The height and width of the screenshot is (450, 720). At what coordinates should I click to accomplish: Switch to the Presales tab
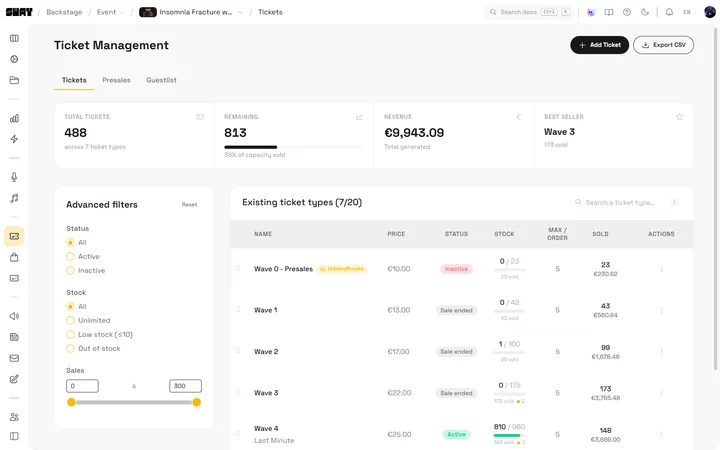(x=116, y=80)
